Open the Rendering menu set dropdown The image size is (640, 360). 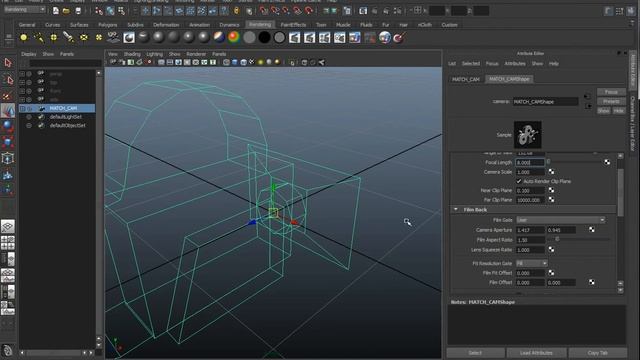pyautogui.click(x=24, y=9)
